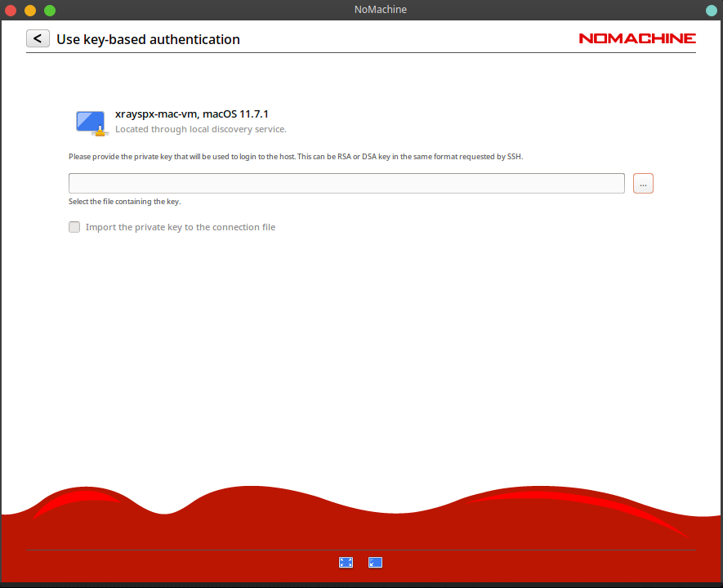Maximize the window with the green button

(x=50, y=10)
